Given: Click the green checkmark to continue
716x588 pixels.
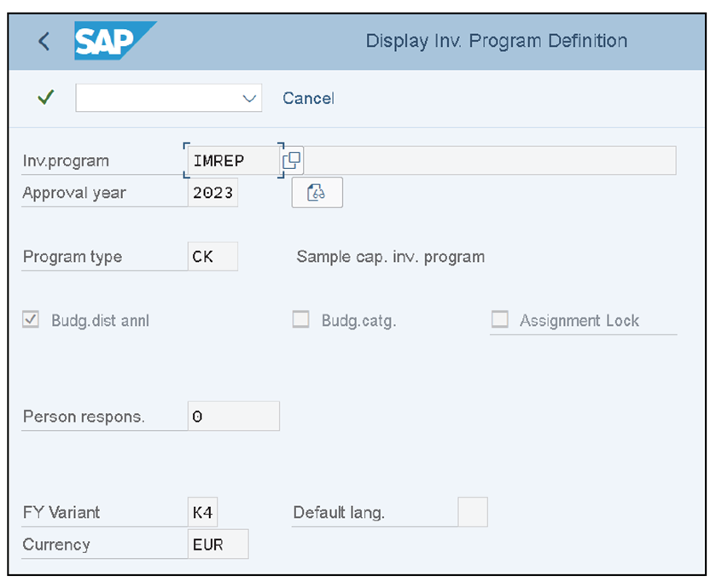Looking at the screenshot, I should coord(45,97).
